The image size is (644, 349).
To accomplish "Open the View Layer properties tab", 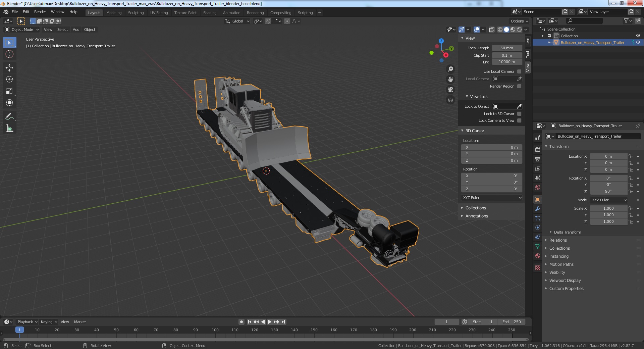I will pyautogui.click(x=538, y=168).
